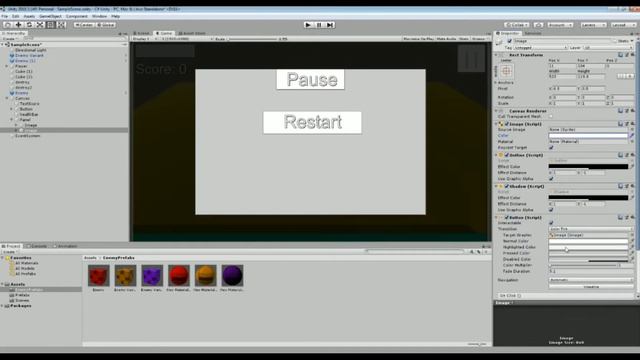Toggle Shadow (Script) enabled checkbox
This screenshot has width=640, height=360.
tap(507, 186)
